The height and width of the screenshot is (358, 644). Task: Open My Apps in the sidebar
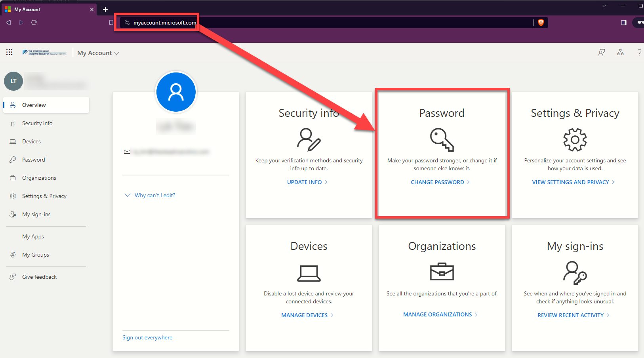[46, 236]
